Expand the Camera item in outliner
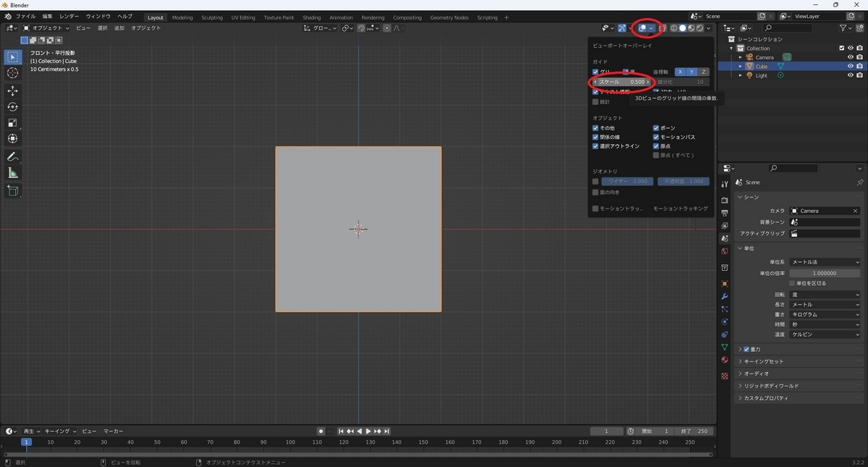The image size is (868, 467). click(x=740, y=57)
